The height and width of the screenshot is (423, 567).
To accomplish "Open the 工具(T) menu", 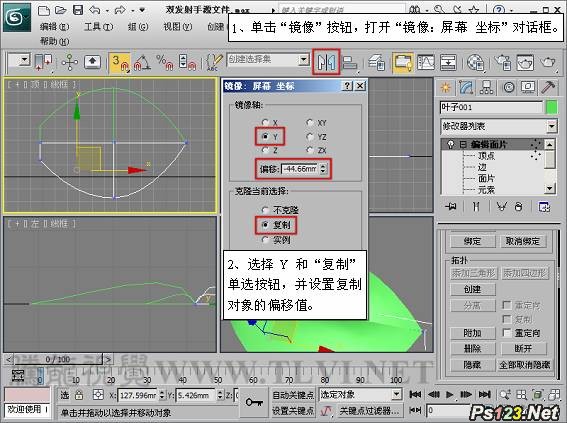I will click(x=98, y=27).
